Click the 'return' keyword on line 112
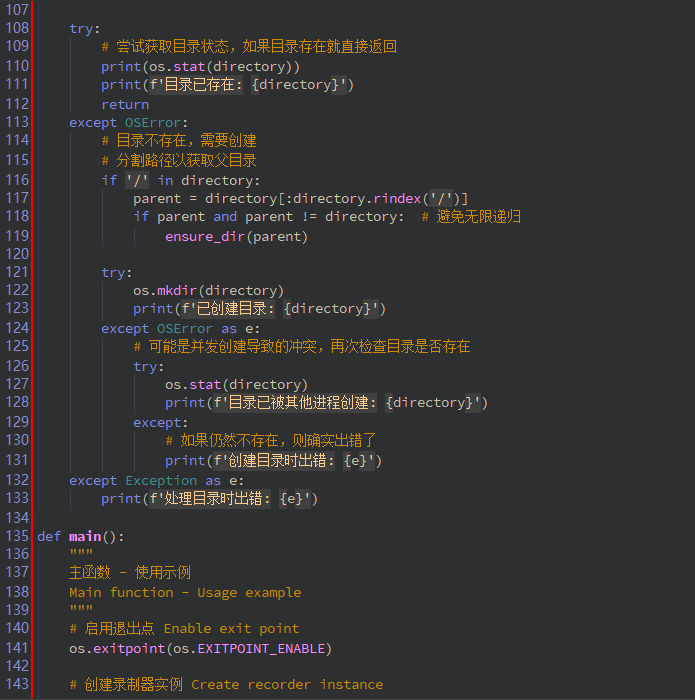The image size is (695, 700). coord(125,104)
